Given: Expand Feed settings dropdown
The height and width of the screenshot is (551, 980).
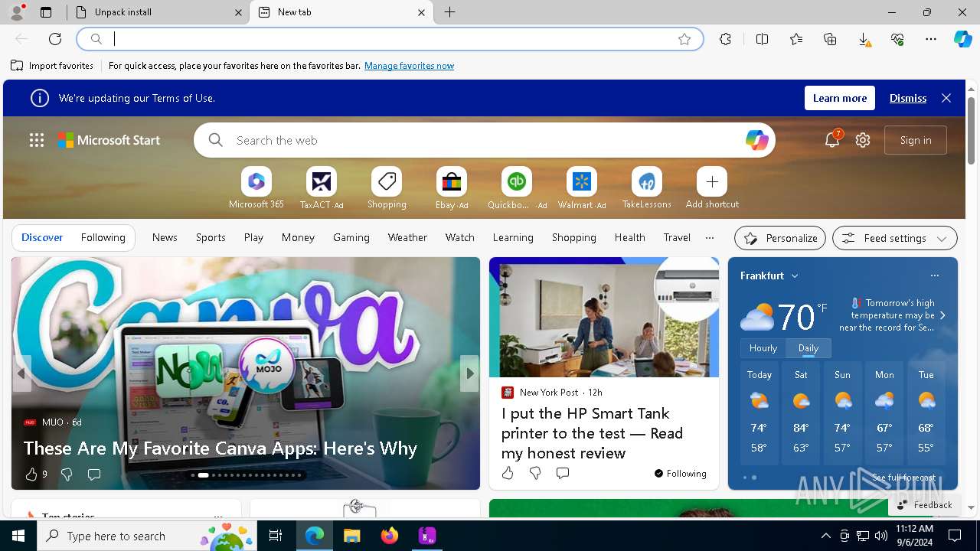Looking at the screenshot, I should [x=895, y=238].
